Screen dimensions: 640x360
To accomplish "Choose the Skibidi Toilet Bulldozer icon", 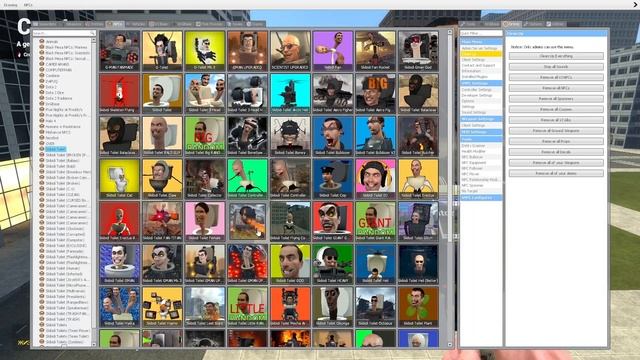I will [333, 136].
